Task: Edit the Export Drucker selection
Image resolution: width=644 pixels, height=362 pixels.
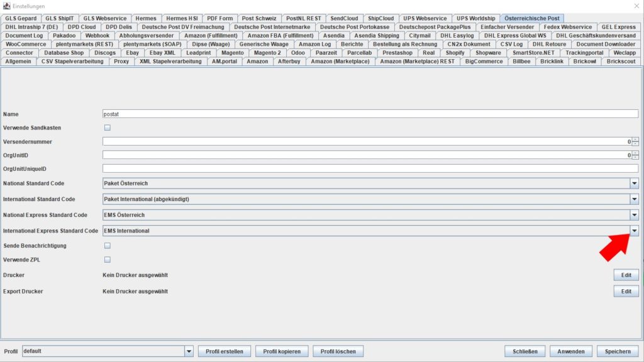Action: [626, 292]
